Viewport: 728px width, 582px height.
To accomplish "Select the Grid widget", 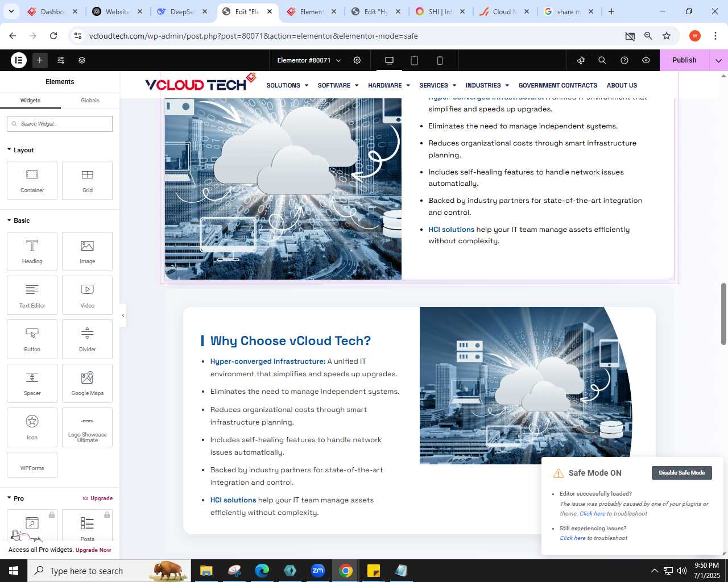I will tap(88, 181).
